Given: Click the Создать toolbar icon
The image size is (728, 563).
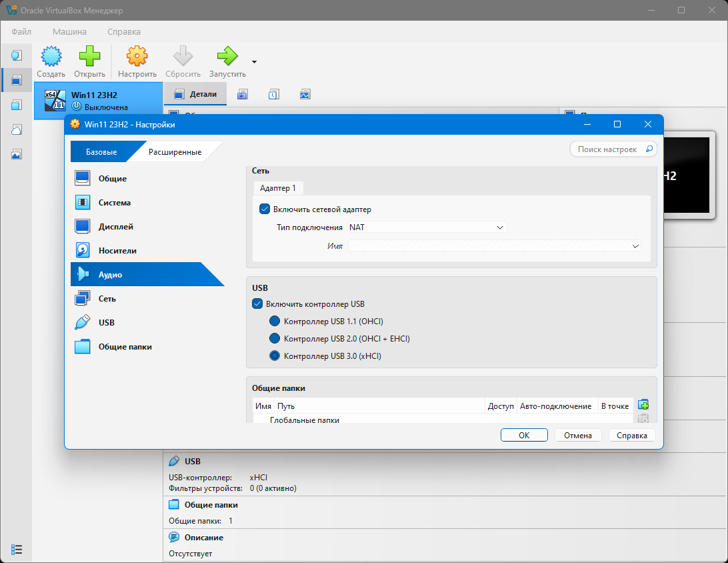Looking at the screenshot, I should [51, 57].
